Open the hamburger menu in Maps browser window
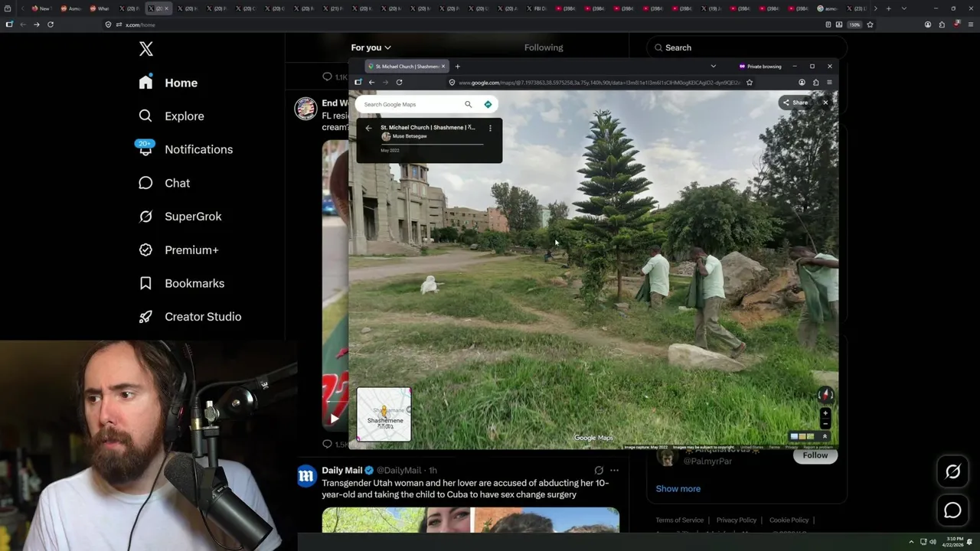The image size is (980, 551). [828, 82]
